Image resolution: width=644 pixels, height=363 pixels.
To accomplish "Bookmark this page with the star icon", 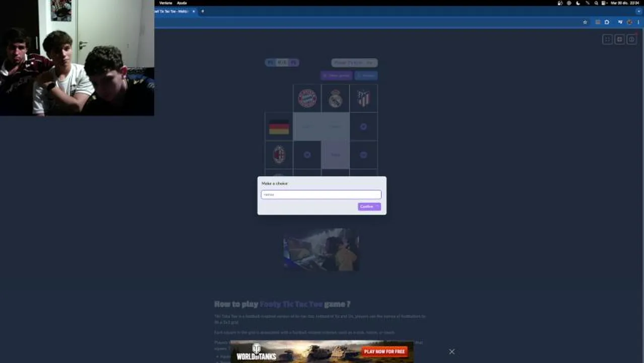I will click(x=585, y=22).
